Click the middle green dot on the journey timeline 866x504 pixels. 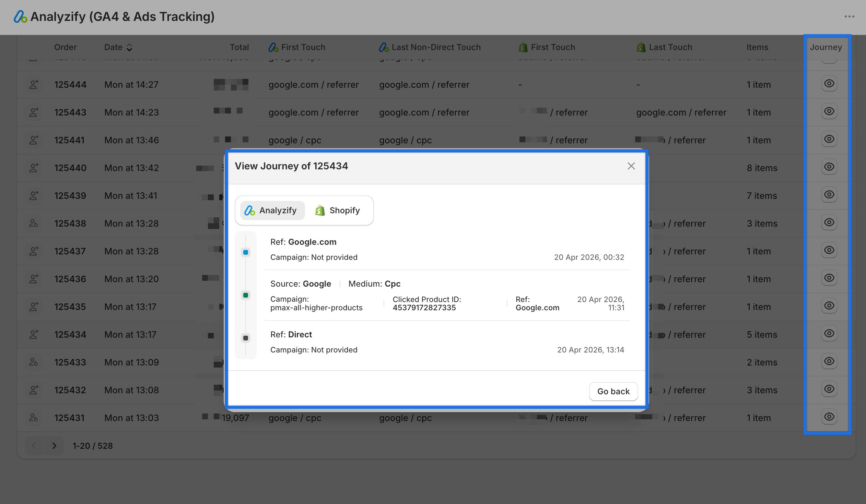[x=245, y=295]
